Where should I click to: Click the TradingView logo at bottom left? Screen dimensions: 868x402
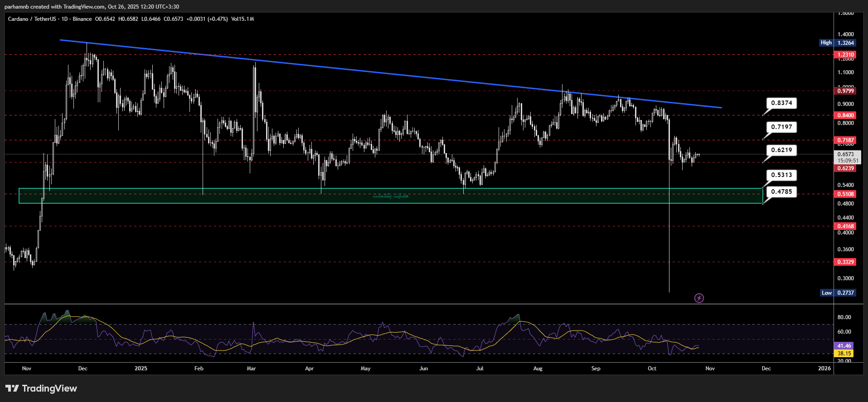(41, 388)
